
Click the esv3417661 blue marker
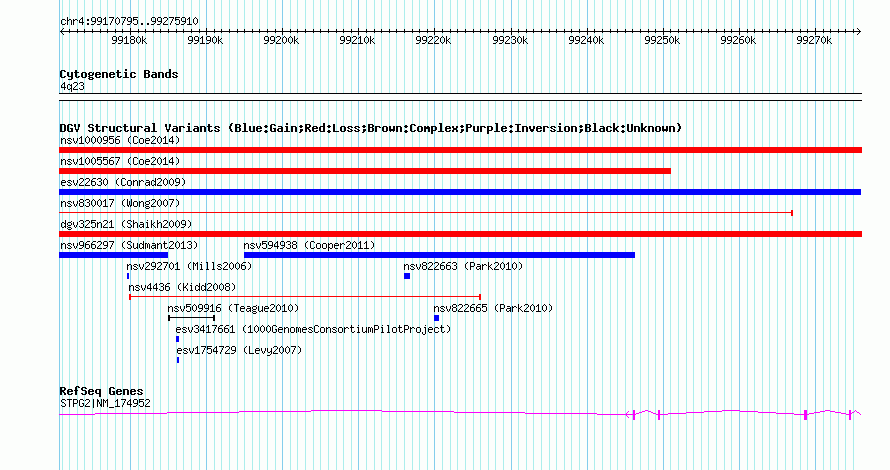(178, 339)
